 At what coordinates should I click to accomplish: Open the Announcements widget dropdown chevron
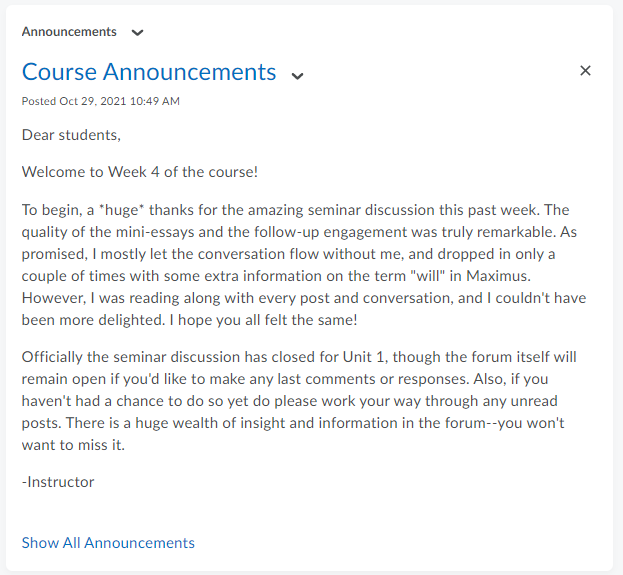(x=138, y=32)
